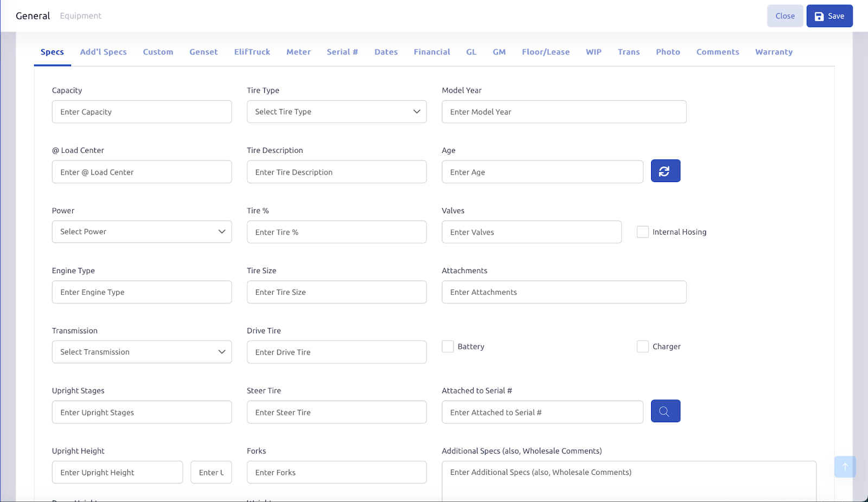
Task: Check the Battery checkbox
Action: coord(448,346)
